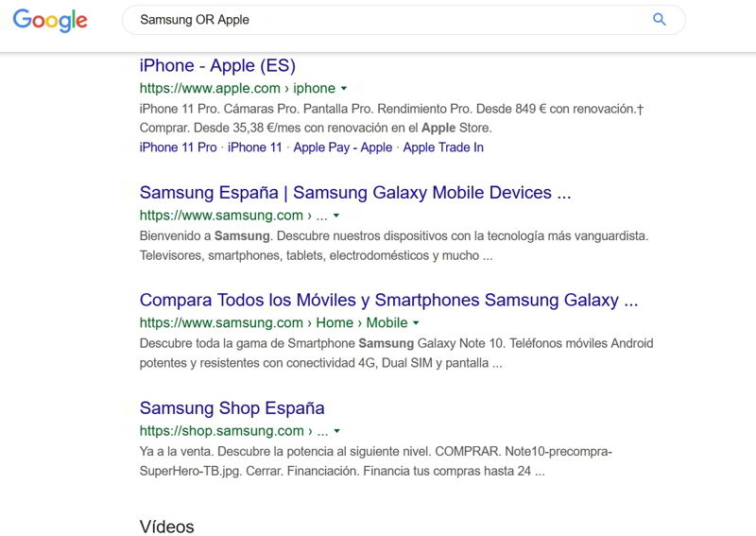Expand the arrow next to apple.com › iphone
This screenshot has height=536, width=756.
point(344,89)
